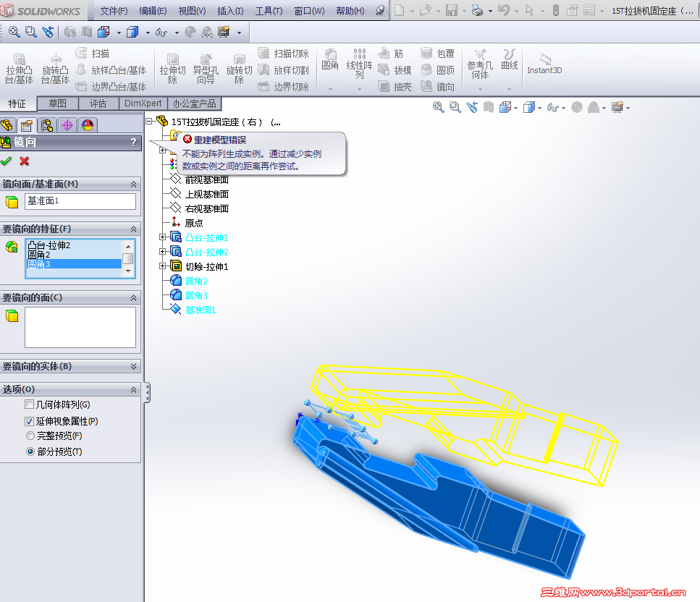Open the Curves (曲线) tool

tap(510, 60)
